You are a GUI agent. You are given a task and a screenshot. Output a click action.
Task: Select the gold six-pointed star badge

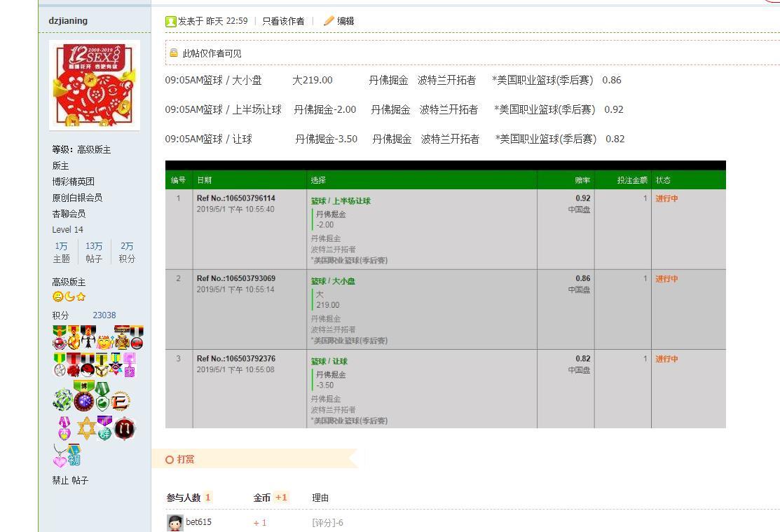(87, 428)
